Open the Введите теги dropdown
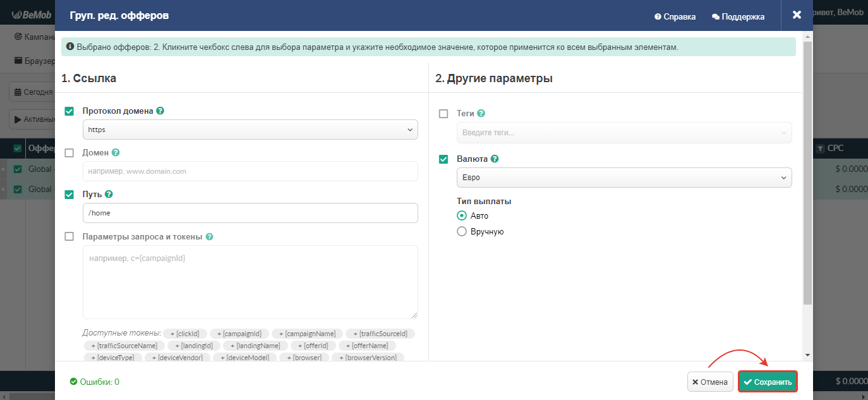Viewport: 868px width, 400px height. pos(624,133)
